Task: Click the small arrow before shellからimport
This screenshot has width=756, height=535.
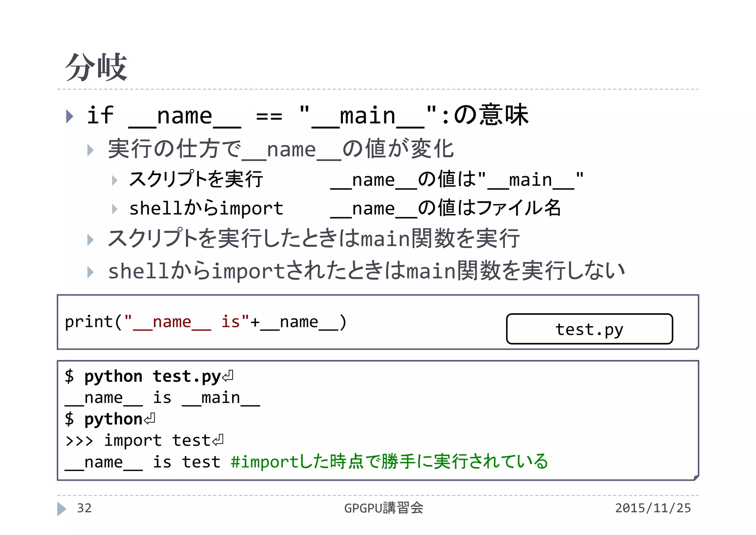Action: point(114,209)
